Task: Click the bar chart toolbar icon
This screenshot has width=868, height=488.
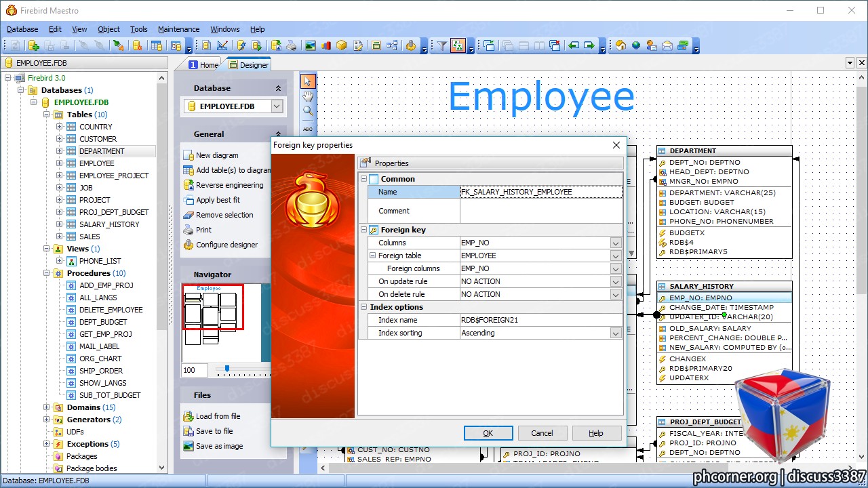Action: (x=326, y=45)
